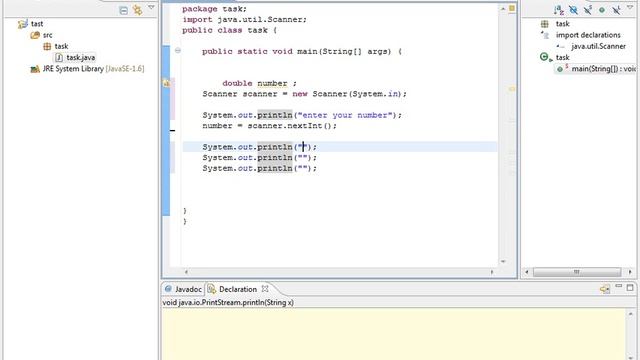This screenshot has width=640, height=360.
Task: Close the Declaration view tab
Action: tap(265, 289)
